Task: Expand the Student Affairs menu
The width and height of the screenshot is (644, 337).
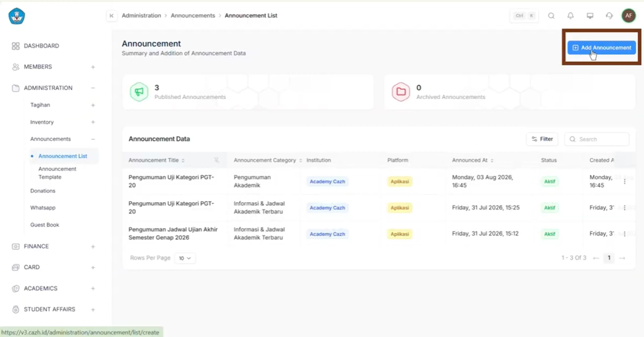Action: (93, 310)
